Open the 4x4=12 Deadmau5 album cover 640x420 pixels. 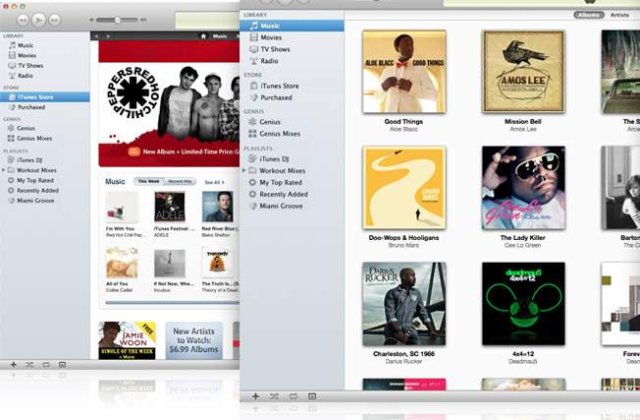(523, 304)
